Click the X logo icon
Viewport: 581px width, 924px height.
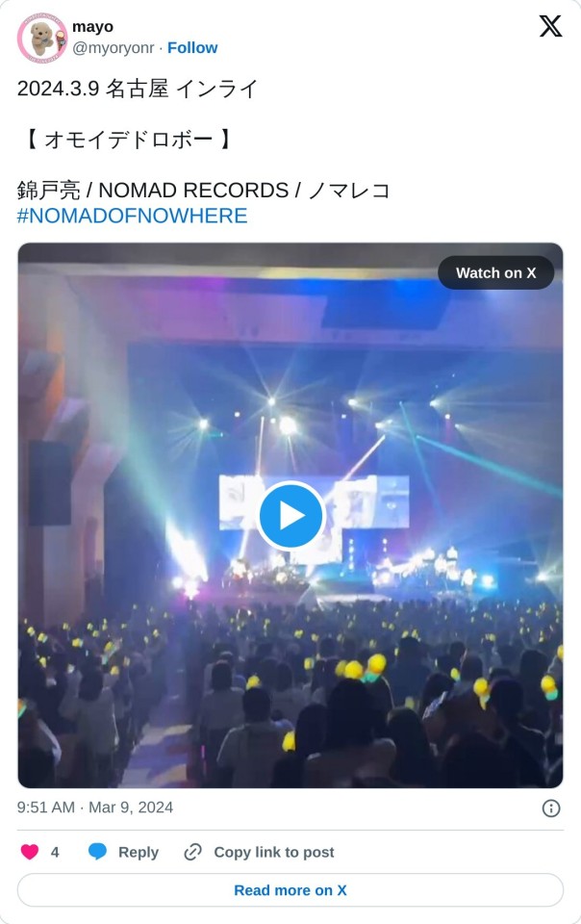coord(550,26)
